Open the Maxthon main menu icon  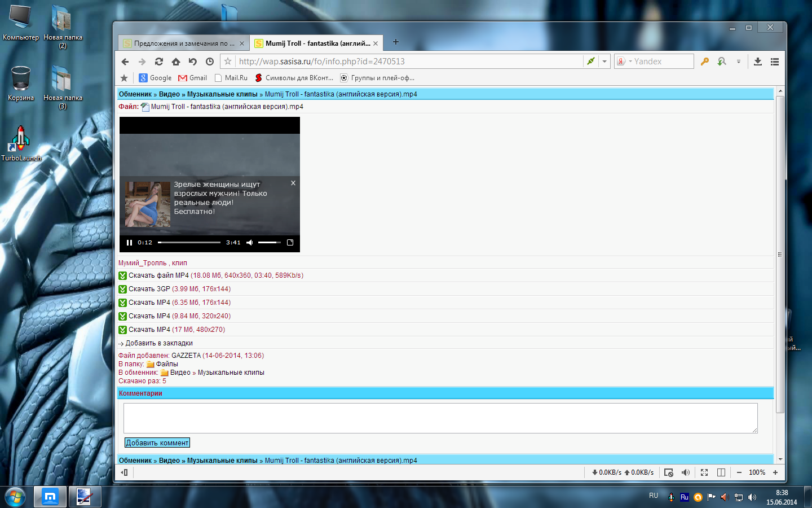(x=775, y=62)
